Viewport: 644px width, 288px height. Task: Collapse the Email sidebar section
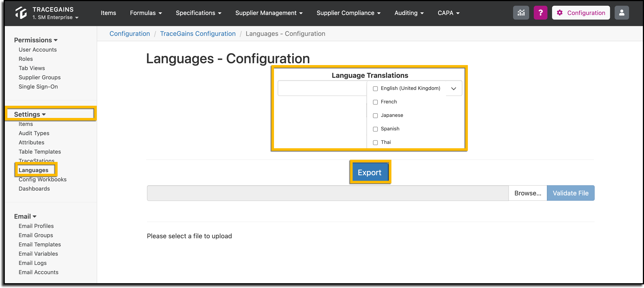[25, 216]
